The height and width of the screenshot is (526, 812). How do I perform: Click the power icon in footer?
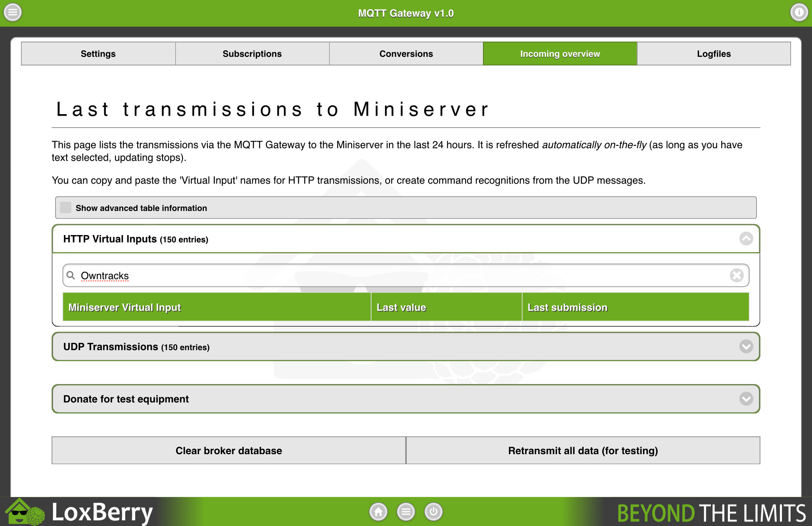(x=433, y=512)
